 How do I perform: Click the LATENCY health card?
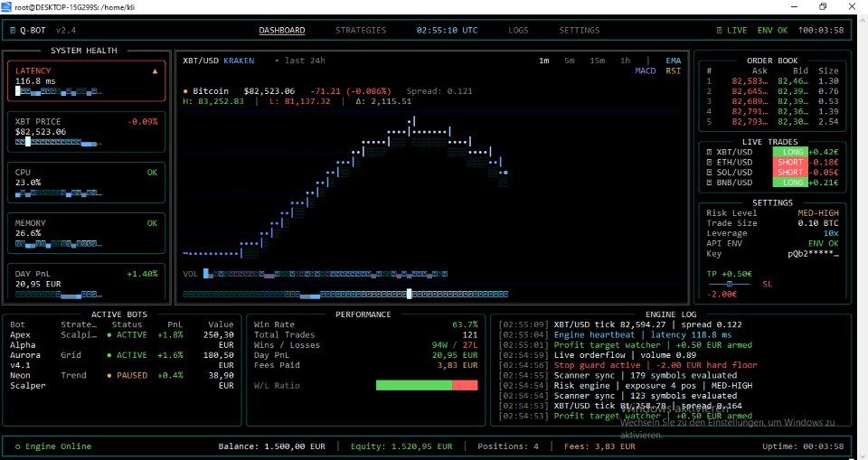(x=87, y=80)
